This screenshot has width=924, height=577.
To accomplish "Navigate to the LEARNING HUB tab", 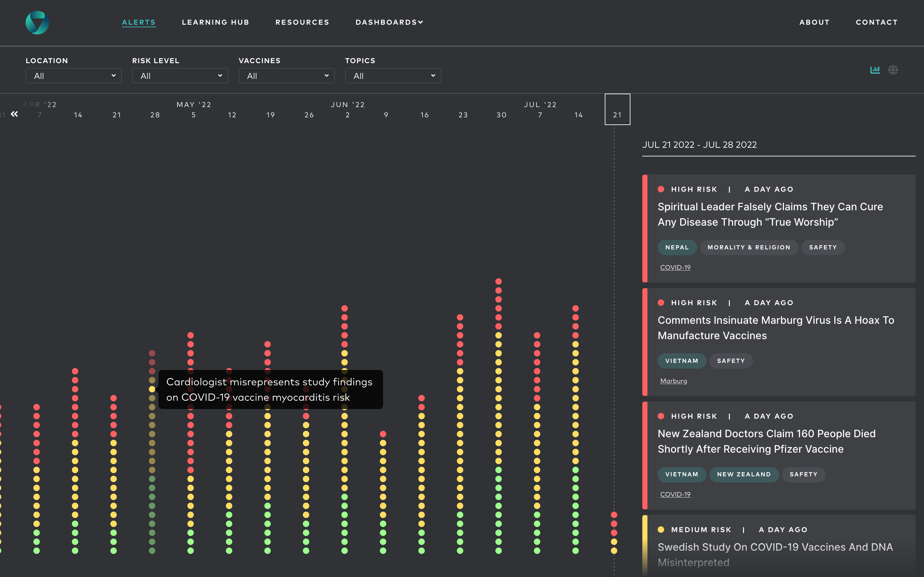I will pyautogui.click(x=215, y=22).
